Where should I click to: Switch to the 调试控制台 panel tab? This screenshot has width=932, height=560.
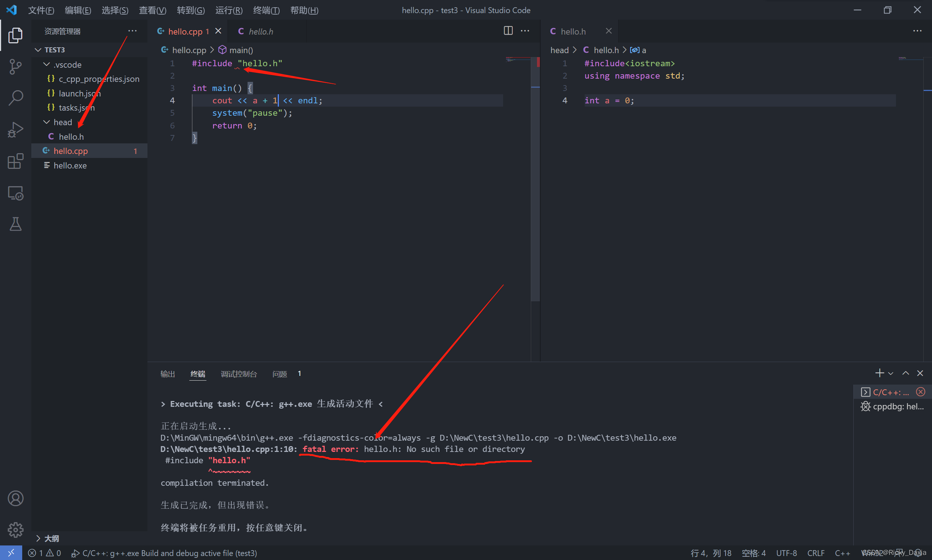pyautogui.click(x=238, y=374)
